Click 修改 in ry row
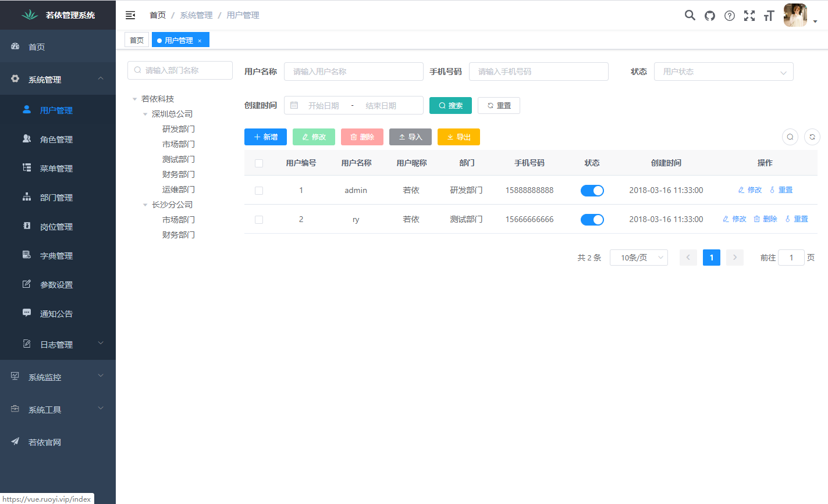The height and width of the screenshot is (504, 828). [x=734, y=219]
